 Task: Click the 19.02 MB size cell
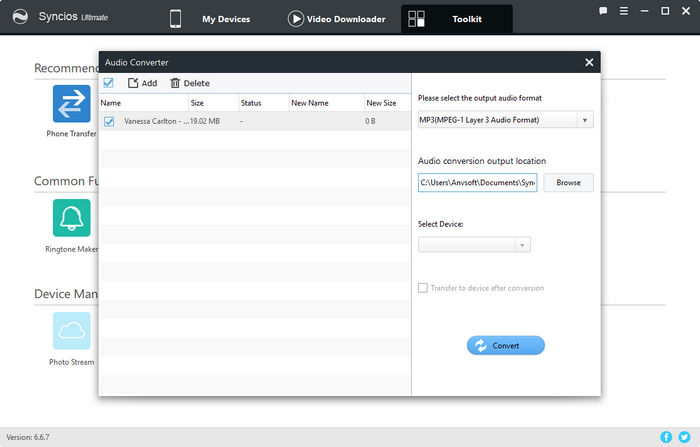pos(205,121)
